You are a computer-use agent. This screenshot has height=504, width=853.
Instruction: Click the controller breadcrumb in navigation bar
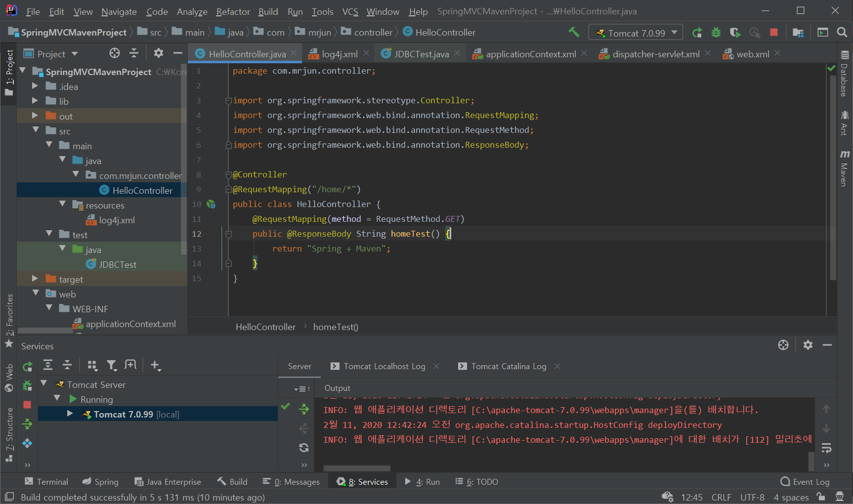coord(367,33)
